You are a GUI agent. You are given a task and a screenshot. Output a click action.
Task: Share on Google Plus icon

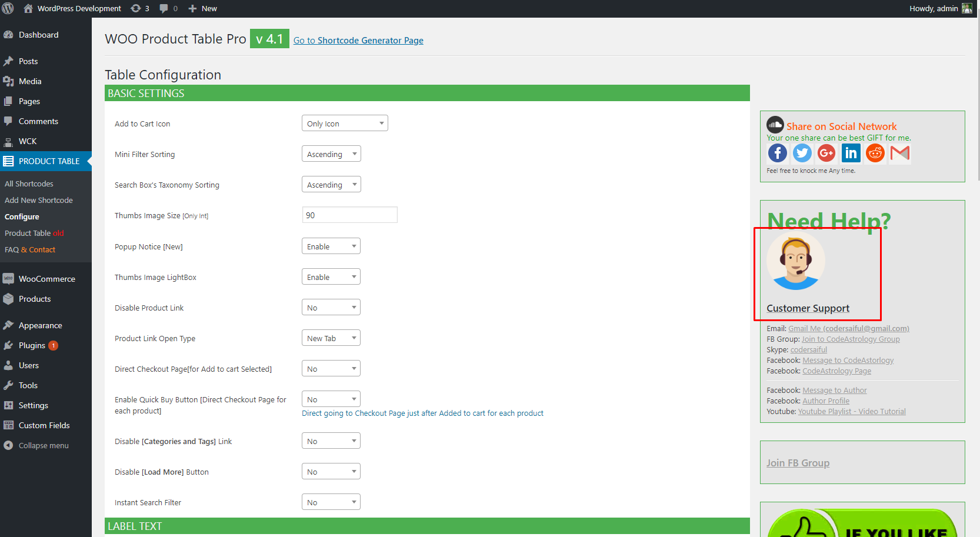coord(826,153)
